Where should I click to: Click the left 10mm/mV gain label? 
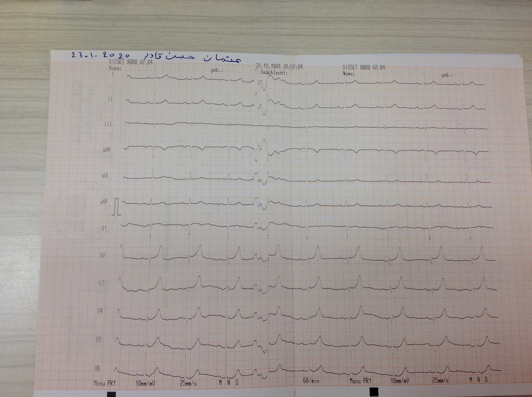click(145, 383)
